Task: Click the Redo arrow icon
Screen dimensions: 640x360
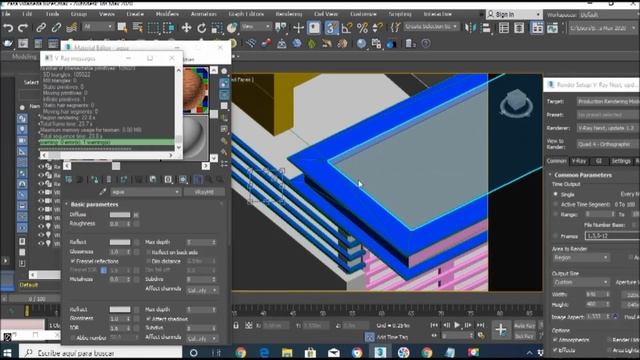Action: (23, 28)
